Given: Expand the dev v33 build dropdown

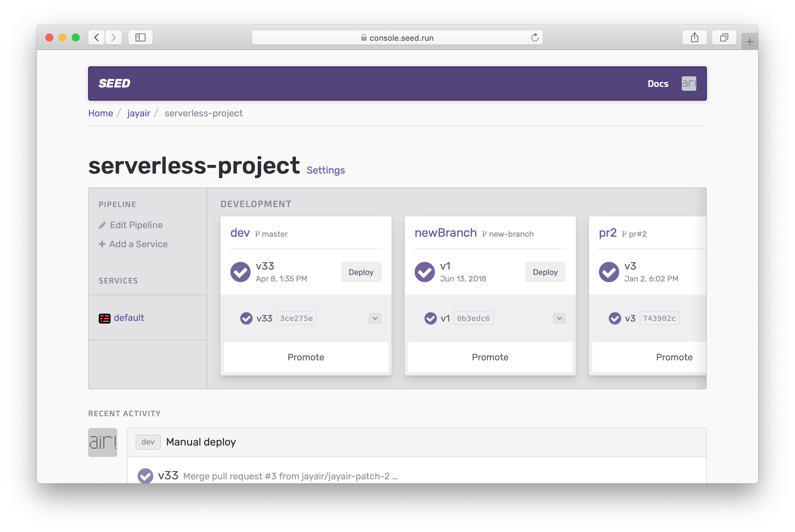Looking at the screenshot, I should tap(375, 318).
